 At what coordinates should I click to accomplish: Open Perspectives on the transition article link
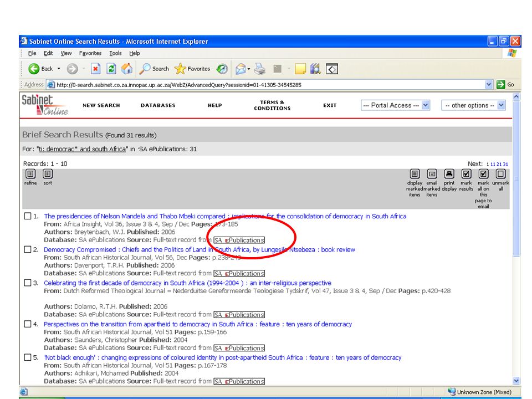click(x=198, y=324)
